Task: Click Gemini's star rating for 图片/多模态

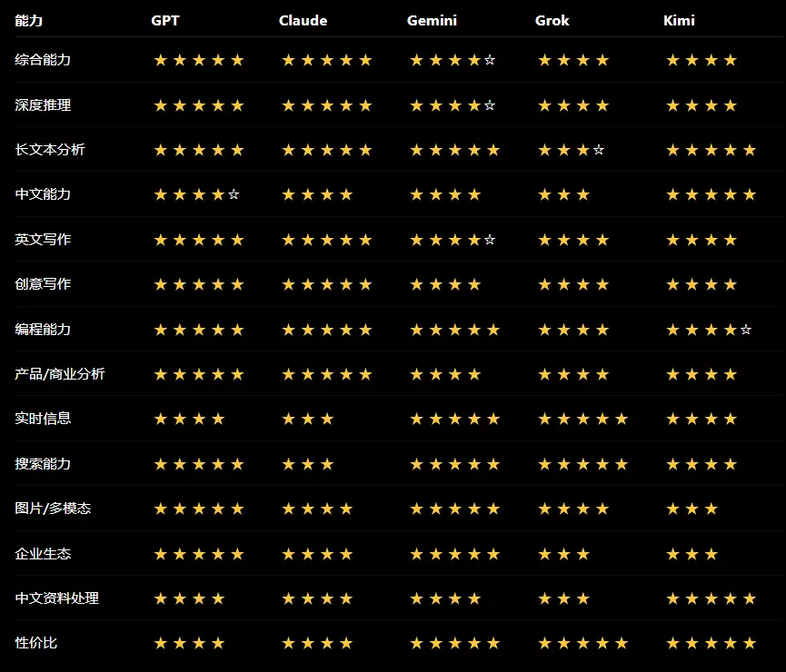Action: pyautogui.click(x=454, y=509)
